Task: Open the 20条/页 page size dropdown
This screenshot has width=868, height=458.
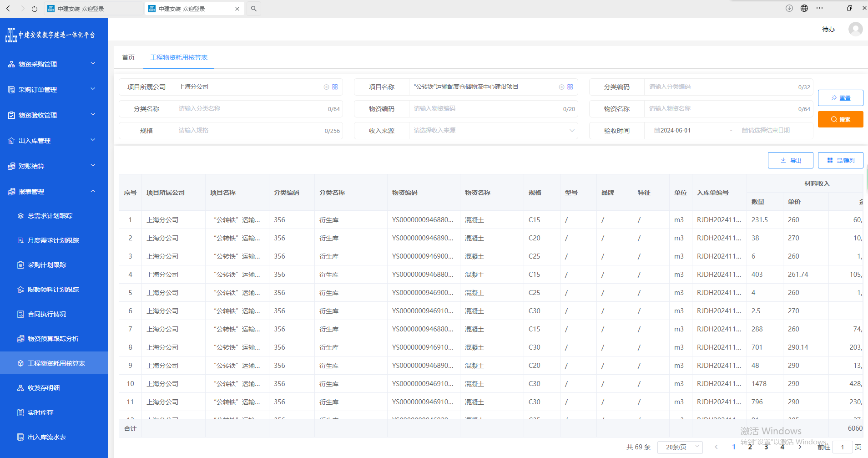Action: click(x=680, y=447)
